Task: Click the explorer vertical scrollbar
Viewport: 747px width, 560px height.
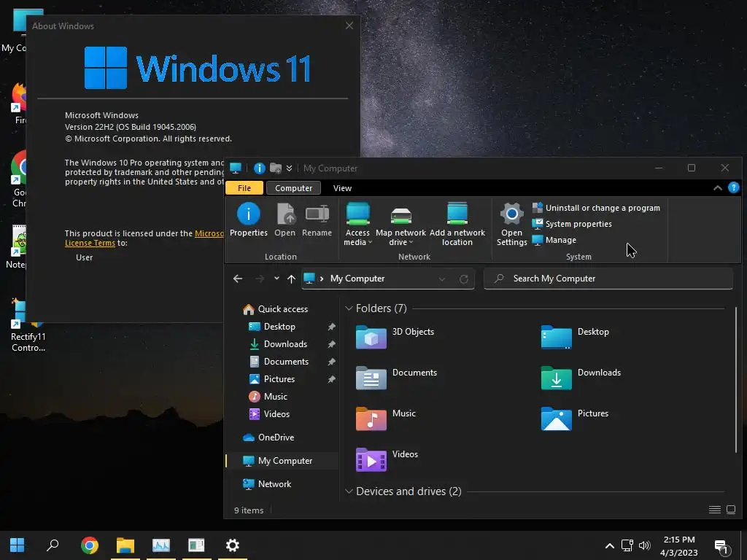Action: pyautogui.click(x=736, y=380)
